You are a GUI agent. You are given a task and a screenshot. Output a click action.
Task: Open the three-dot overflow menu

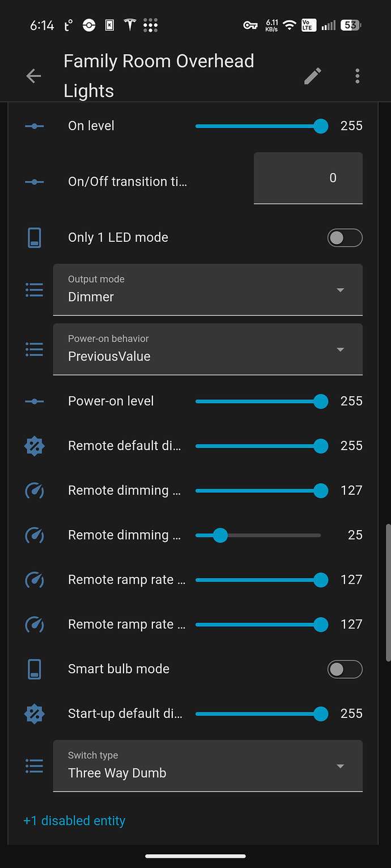[357, 76]
